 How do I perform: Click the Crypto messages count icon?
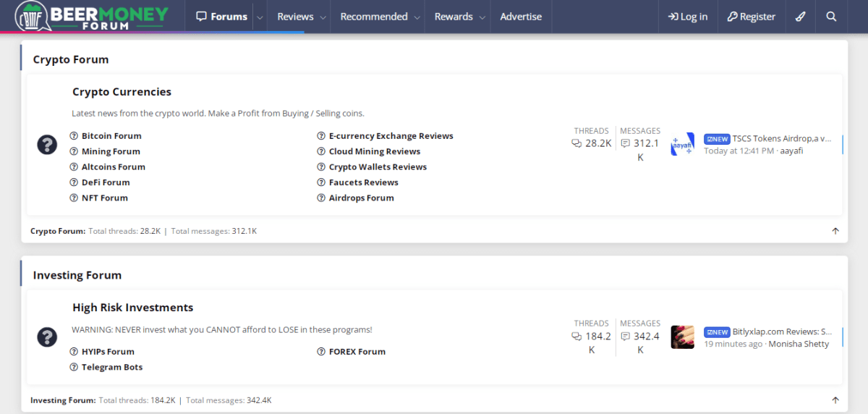[625, 143]
